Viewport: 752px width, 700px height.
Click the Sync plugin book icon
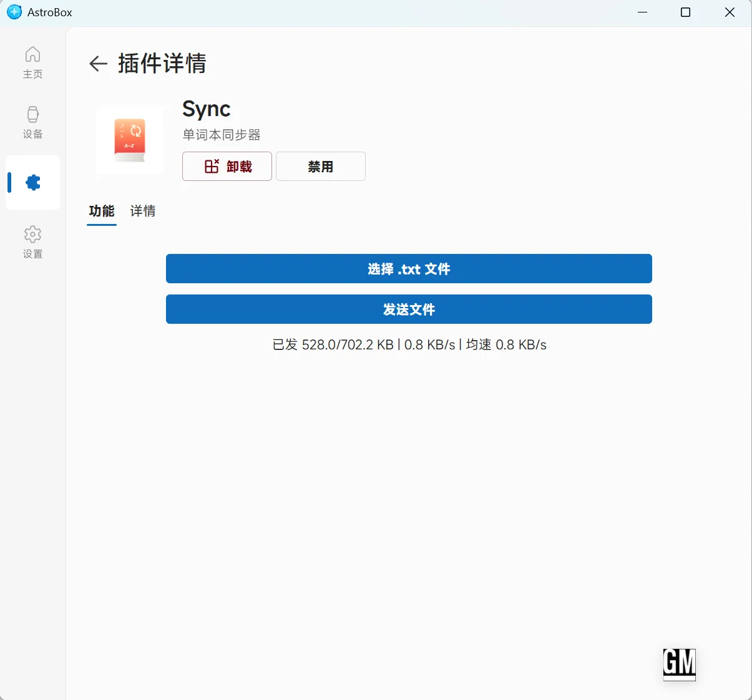pos(130,140)
